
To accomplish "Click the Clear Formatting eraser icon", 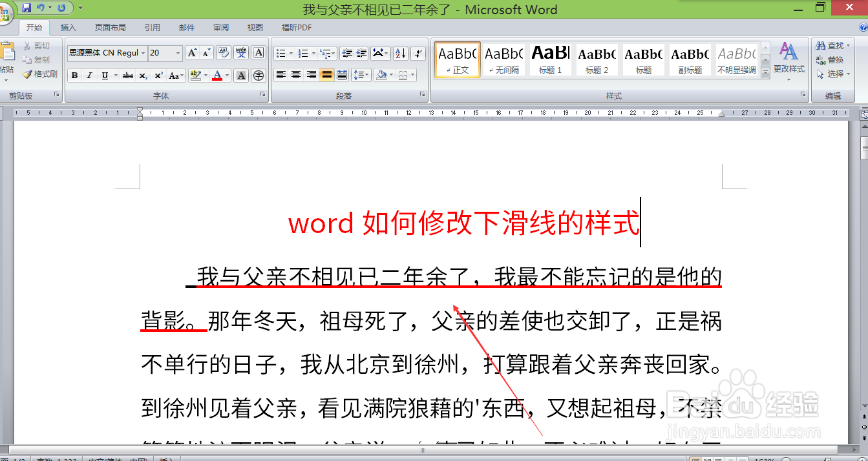I will click(224, 53).
